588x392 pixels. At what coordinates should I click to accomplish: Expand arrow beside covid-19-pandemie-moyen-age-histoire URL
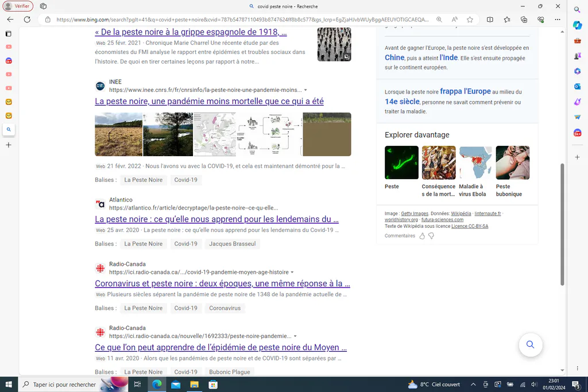292,273
